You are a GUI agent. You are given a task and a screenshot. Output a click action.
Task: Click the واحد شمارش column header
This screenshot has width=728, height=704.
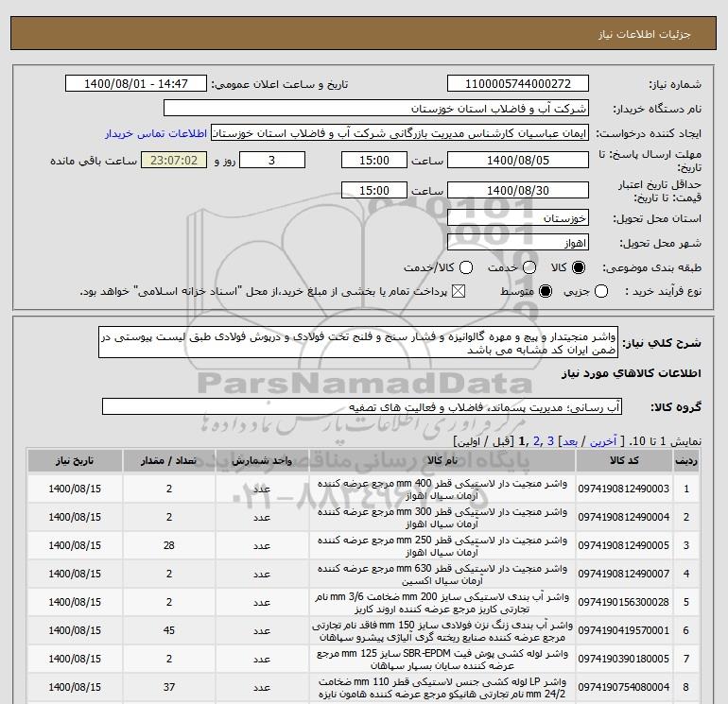(x=262, y=461)
